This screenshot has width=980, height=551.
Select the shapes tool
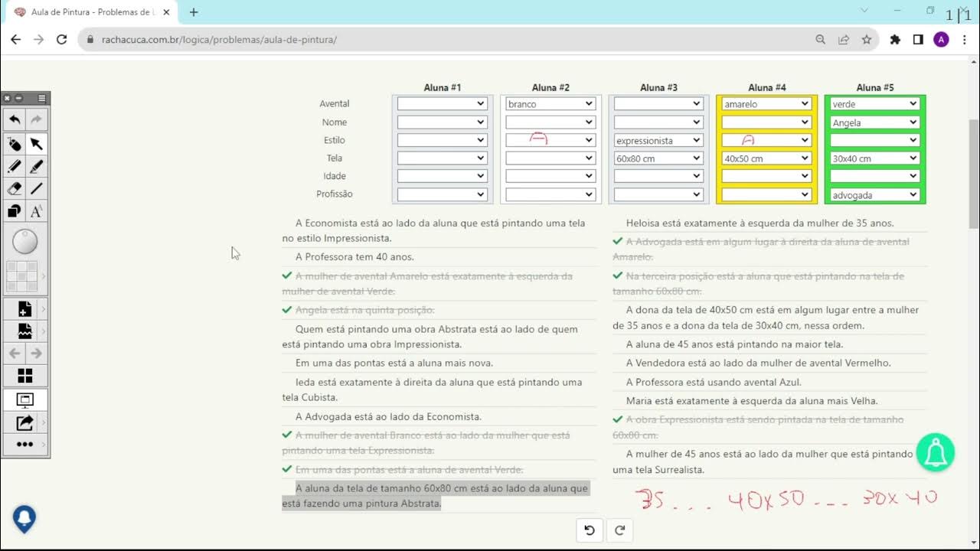15,211
